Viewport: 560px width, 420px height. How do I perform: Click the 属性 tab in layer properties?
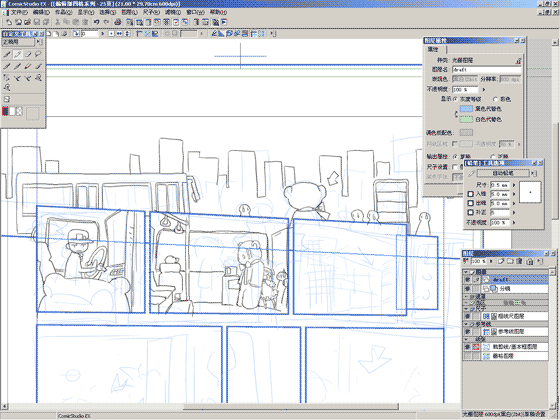[x=434, y=49]
